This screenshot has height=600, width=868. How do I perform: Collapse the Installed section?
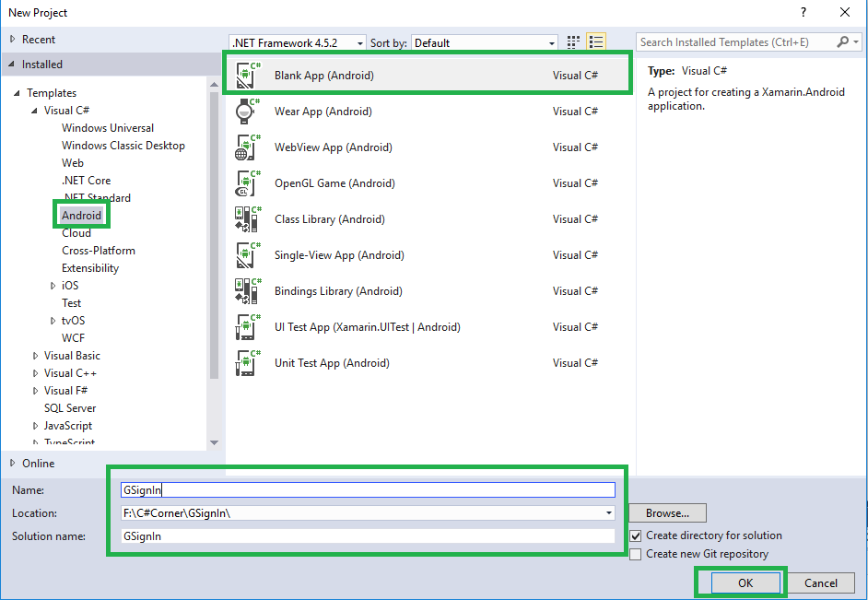pos(12,65)
